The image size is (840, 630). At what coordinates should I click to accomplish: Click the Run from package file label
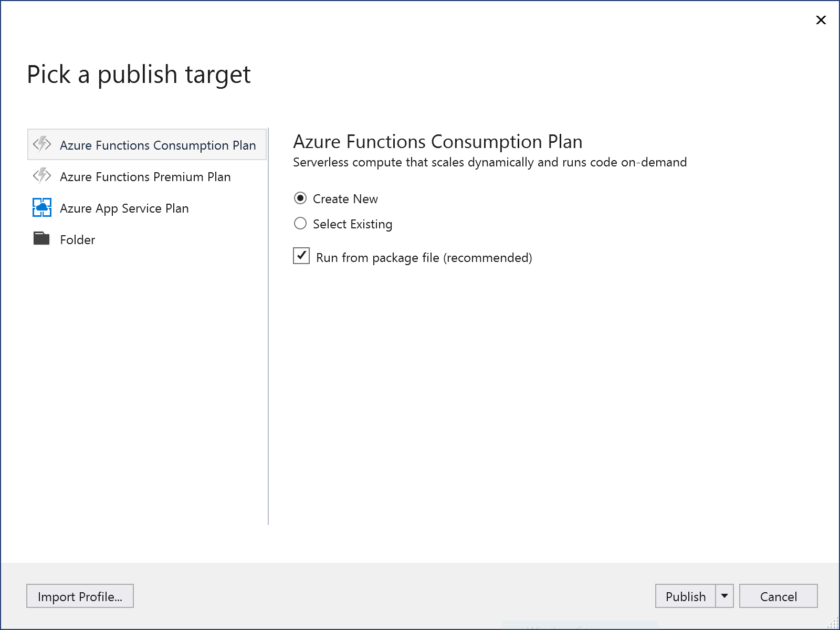[424, 258]
